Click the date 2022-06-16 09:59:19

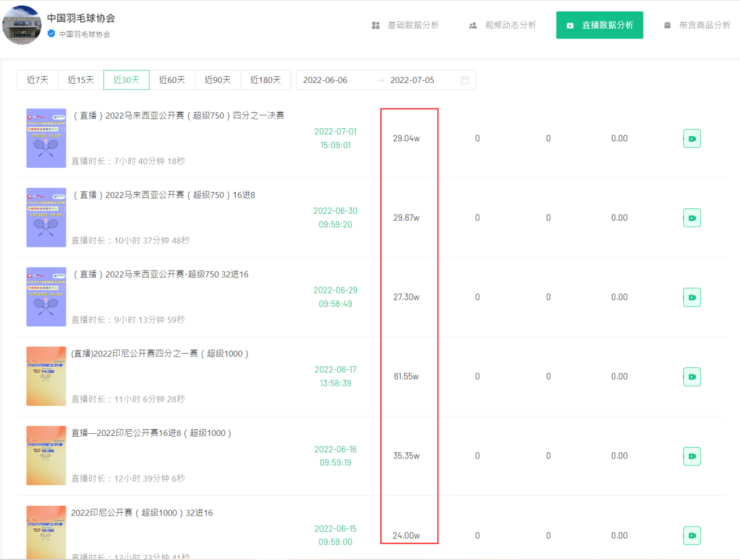(x=336, y=456)
